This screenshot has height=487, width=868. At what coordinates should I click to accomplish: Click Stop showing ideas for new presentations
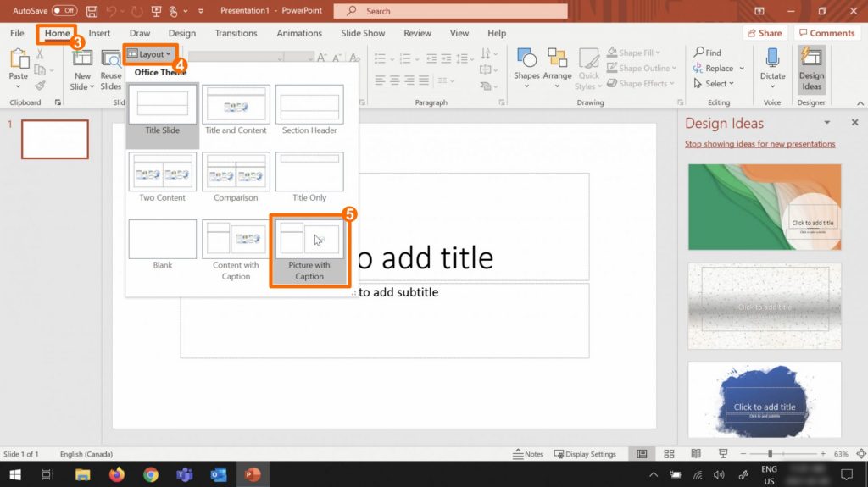(x=759, y=144)
